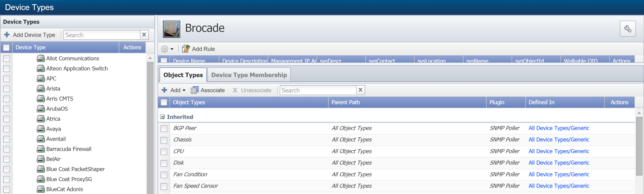Image resolution: width=644 pixels, height=194 pixels.
Task: Switch to the Device Type Membership tab
Action: tap(249, 75)
